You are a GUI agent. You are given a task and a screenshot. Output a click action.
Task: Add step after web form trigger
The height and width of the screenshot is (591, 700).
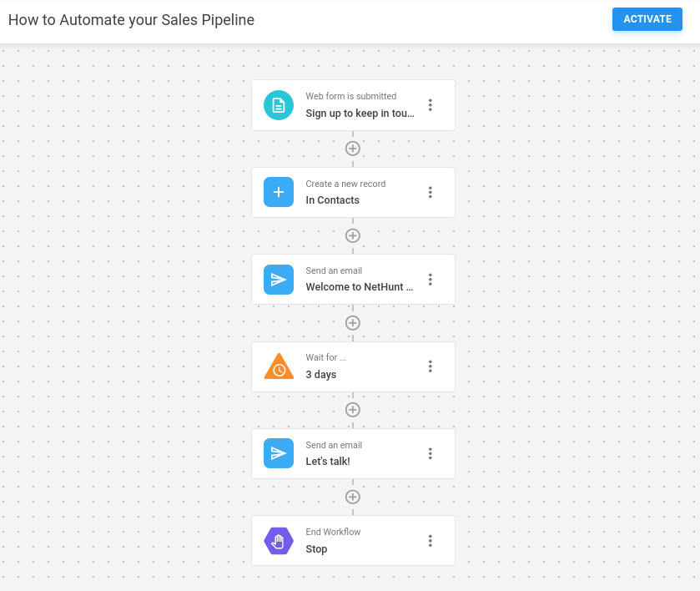[353, 149]
